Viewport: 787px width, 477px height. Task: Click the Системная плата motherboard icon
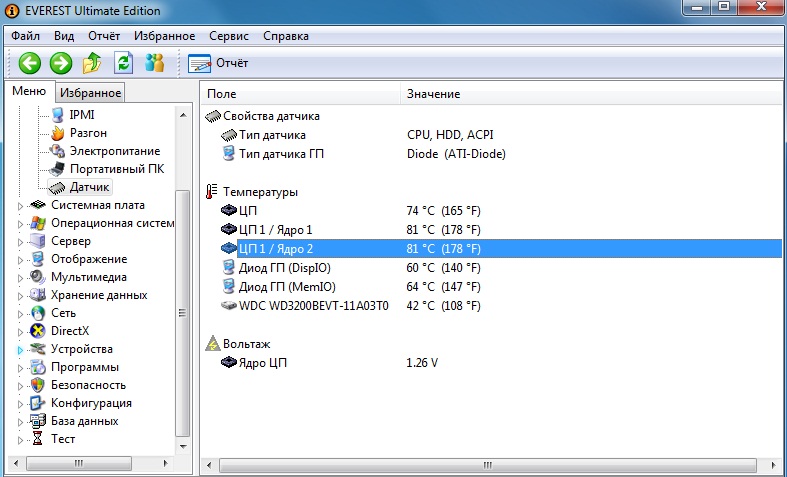click(x=38, y=205)
